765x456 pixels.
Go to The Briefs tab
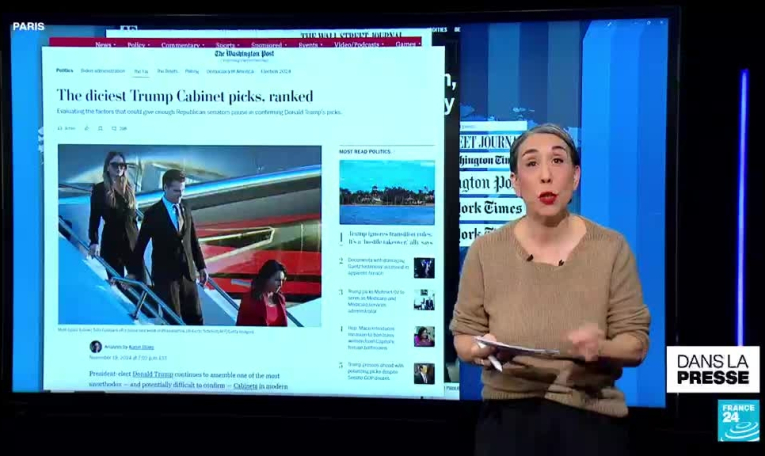(167, 71)
